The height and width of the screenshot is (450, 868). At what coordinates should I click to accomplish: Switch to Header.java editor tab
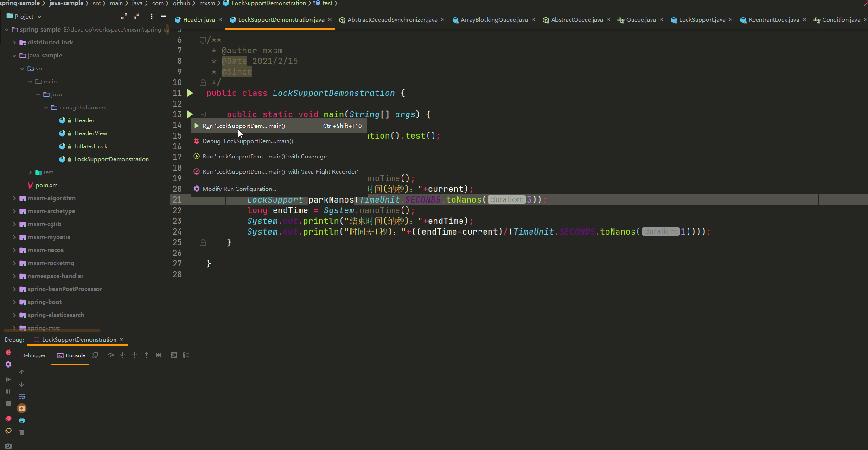click(198, 19)
